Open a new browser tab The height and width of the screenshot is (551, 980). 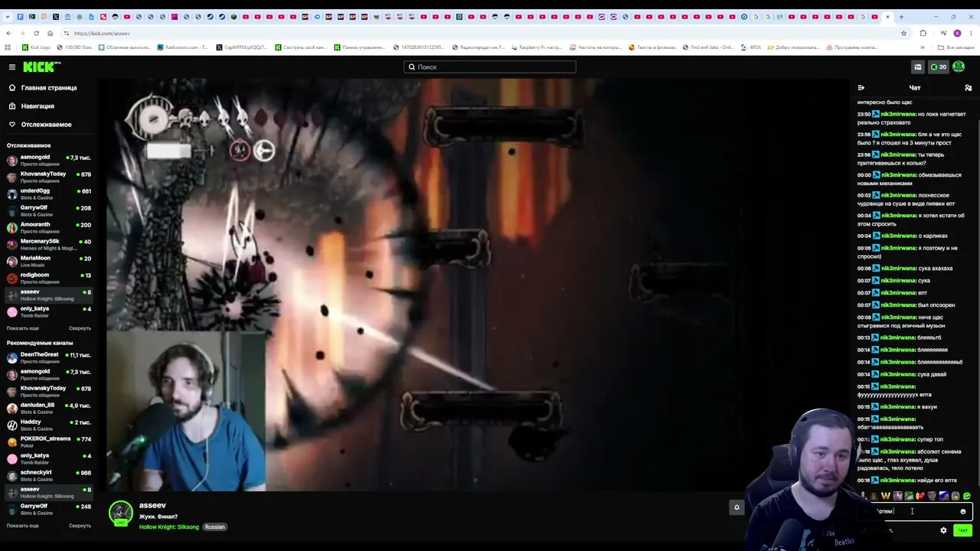[x=901, y=17]
